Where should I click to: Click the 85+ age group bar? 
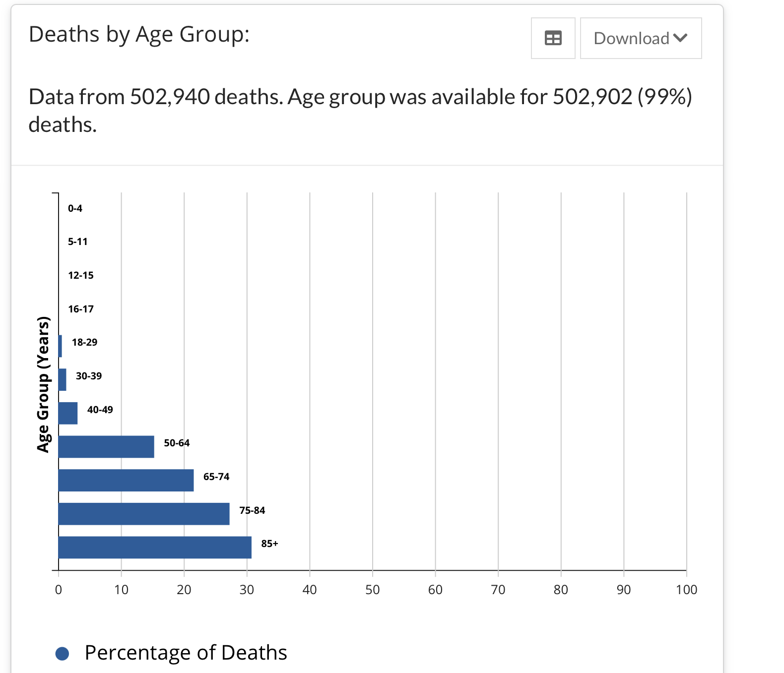155,547
